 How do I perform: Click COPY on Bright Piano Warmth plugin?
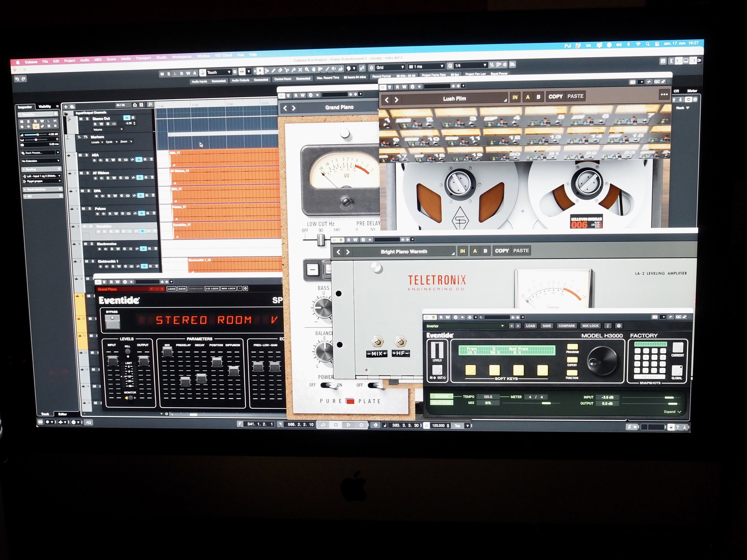point(502,251)
